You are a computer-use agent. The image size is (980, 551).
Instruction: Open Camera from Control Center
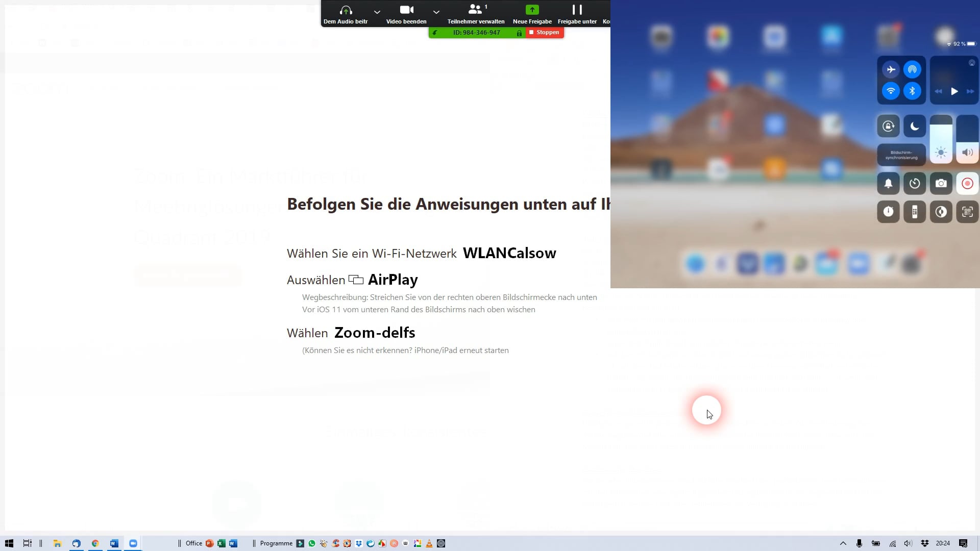coord(941,184)
